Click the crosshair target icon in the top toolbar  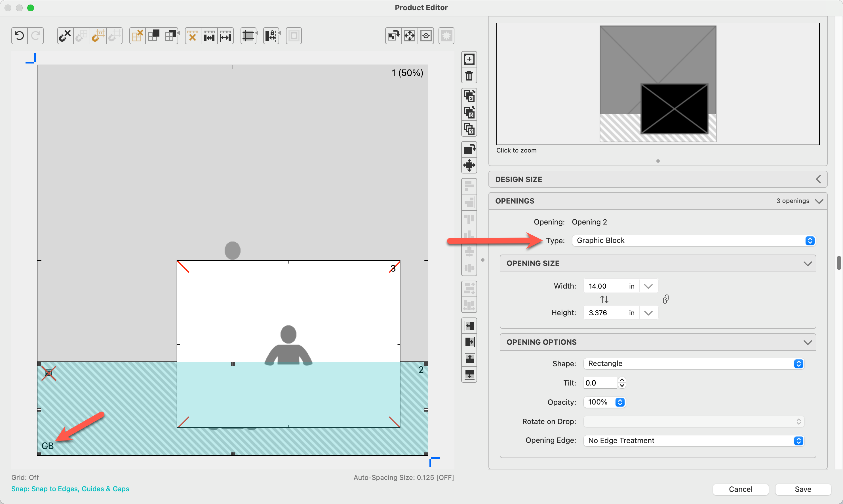point(426,36)
